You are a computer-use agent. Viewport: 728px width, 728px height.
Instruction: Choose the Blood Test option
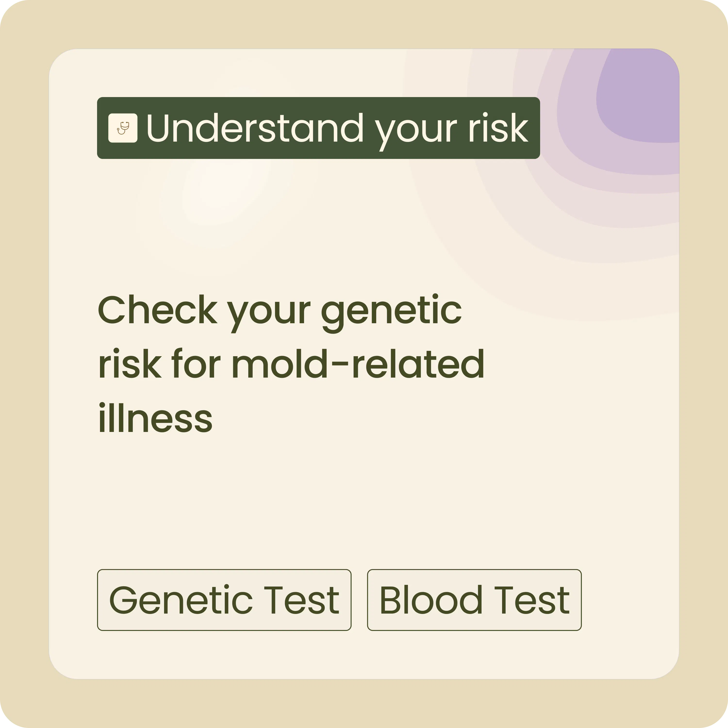pyautogui.click(x=474, y=600)
